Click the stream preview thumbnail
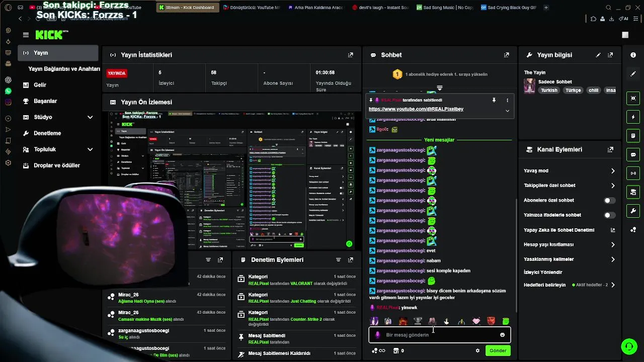Image resolution: width=644 pixels, height=362 pixels. point(231,180)
